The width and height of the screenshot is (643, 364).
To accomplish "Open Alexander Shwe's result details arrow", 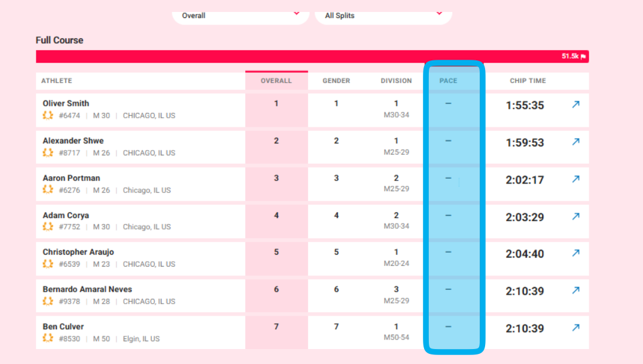I will pos(576,142).
